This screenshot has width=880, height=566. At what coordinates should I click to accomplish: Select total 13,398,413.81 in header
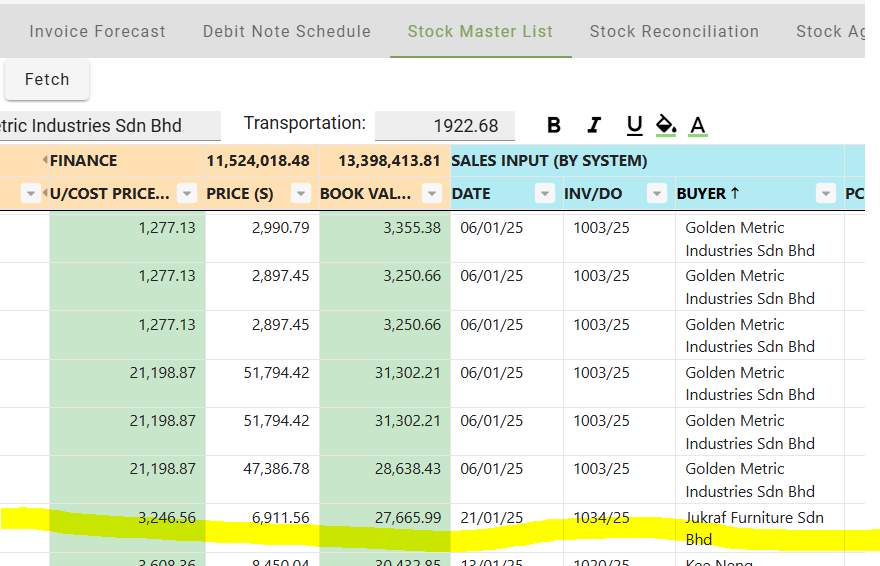tap(389, 161)
